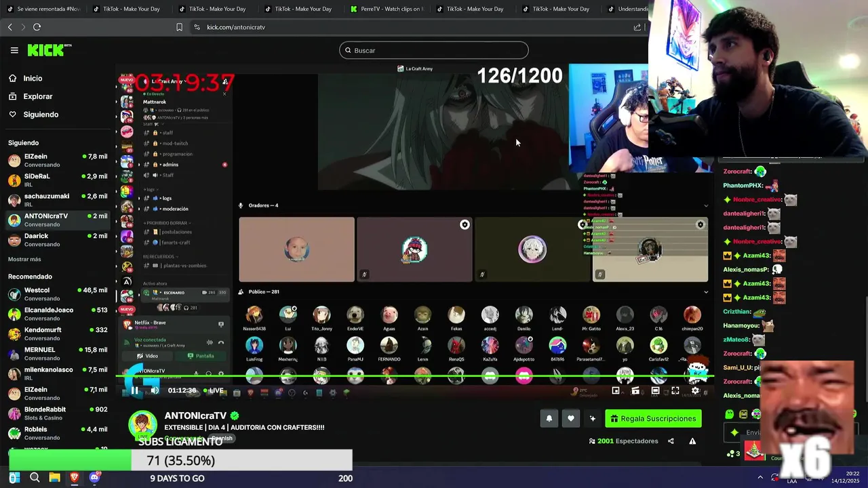Open Discord taskbar icon
This screenshot has height=488, width=868.
click(95, 478)
